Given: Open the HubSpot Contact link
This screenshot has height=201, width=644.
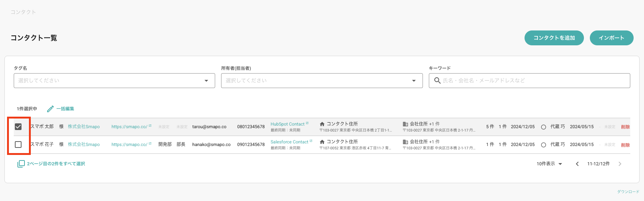Looking at the screenshot, I should click(x=287, y=124).
